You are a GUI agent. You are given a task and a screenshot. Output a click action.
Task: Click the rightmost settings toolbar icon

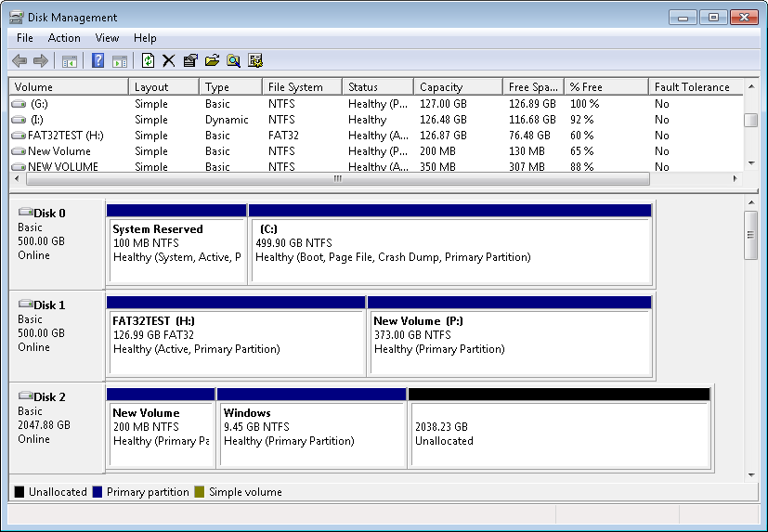tap(255, 61)
